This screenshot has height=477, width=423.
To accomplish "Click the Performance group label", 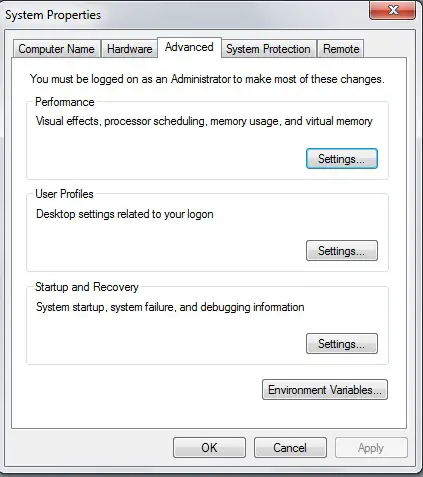I will pos(65,102).
